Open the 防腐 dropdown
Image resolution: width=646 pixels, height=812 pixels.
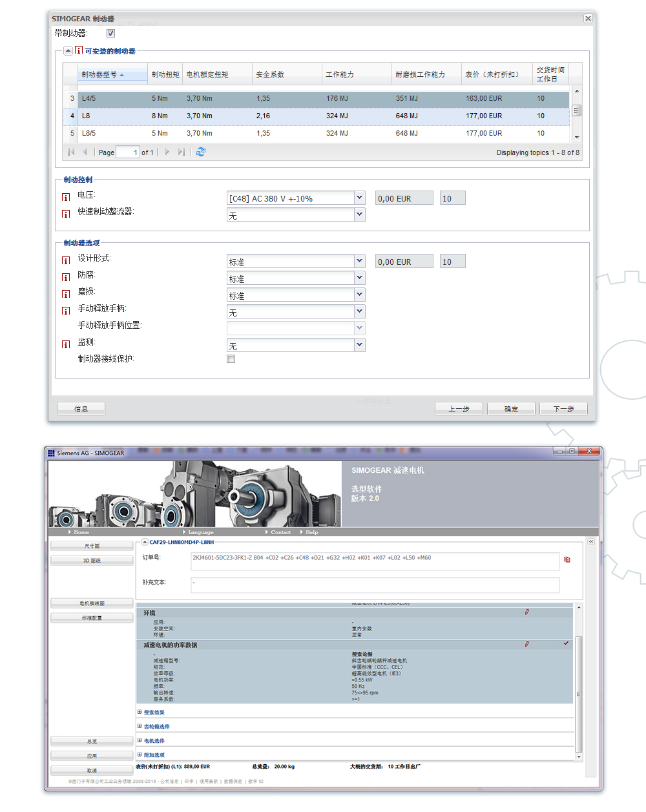point(360,278)
